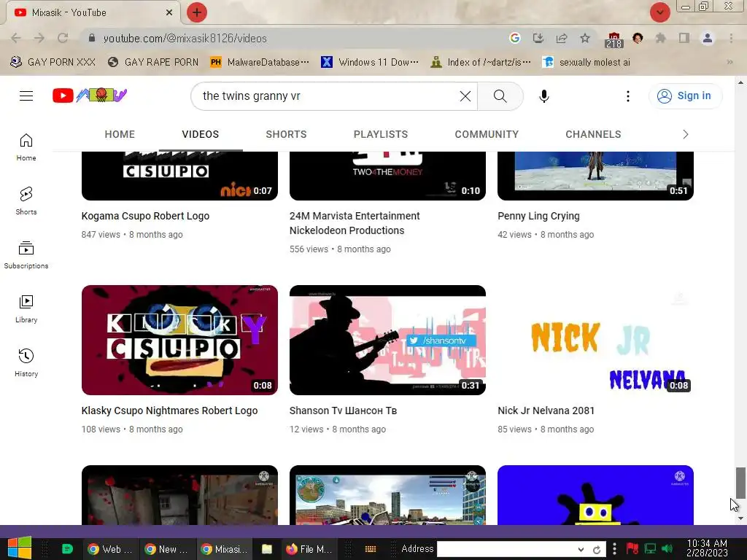Open Klasky Csupo Nightmares Robert Logo title

[x=169, y=411]
